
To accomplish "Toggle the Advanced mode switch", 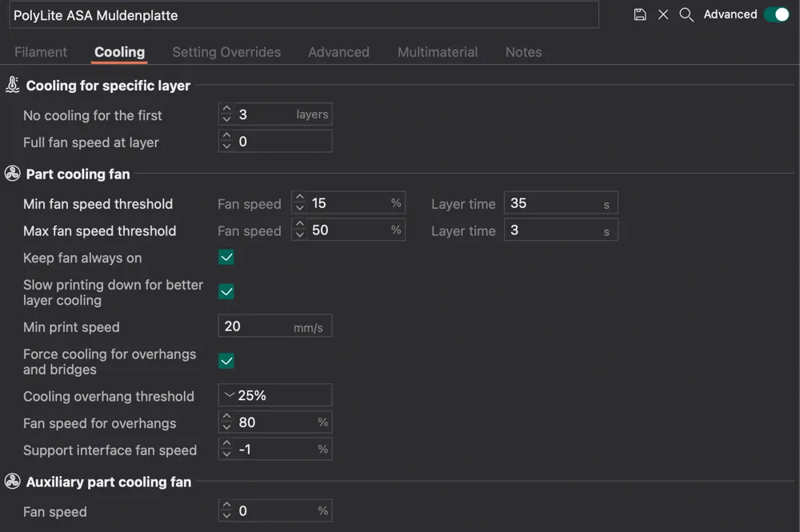I will pyautogui.click(x=776, y=14).
